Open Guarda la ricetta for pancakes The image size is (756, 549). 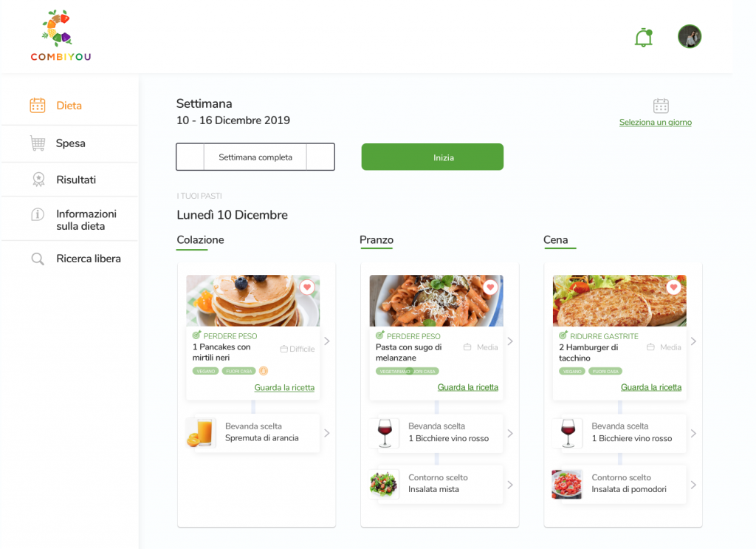click(x=284, y=387)
